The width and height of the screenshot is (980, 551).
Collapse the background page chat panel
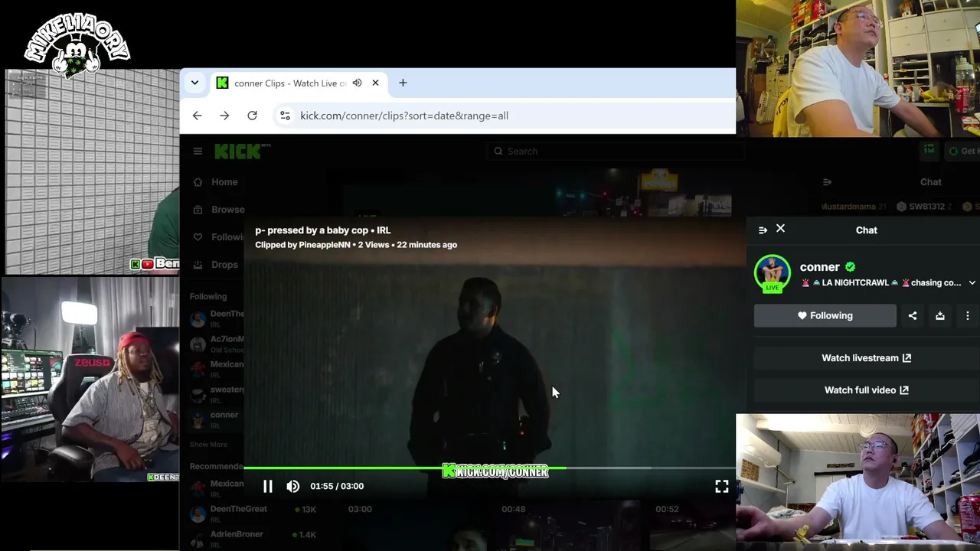coord(827,182)
